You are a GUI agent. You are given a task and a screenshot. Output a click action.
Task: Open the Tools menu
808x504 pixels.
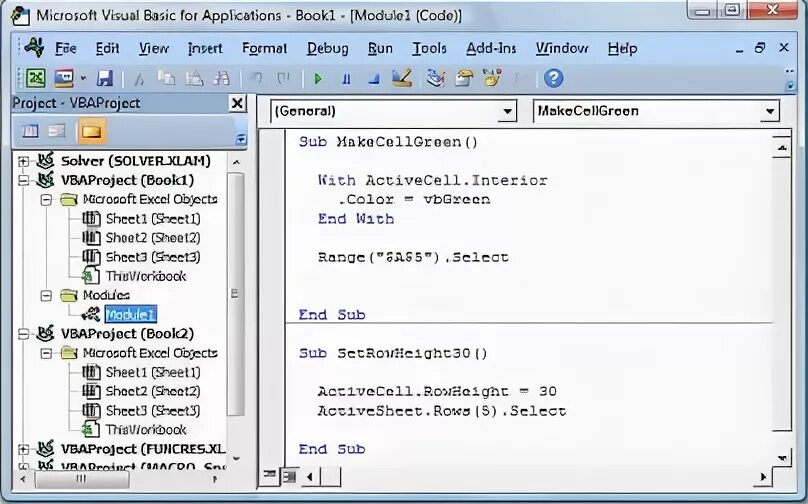coord(429,48)
